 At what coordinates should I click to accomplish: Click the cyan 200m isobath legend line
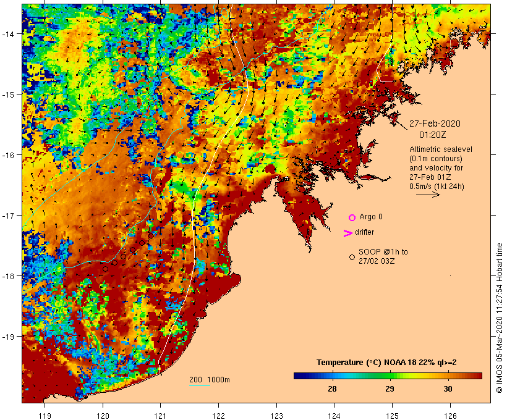(x=200, y=385)
